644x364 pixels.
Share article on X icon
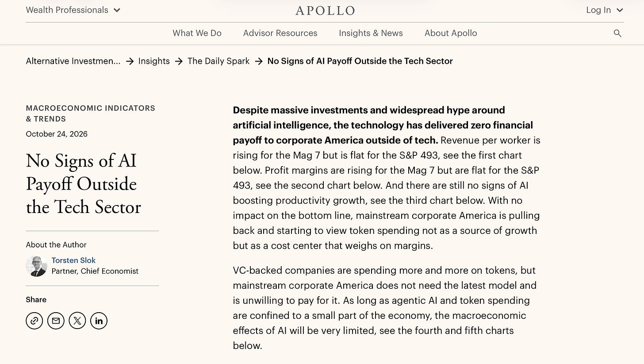tap(77, 321)
